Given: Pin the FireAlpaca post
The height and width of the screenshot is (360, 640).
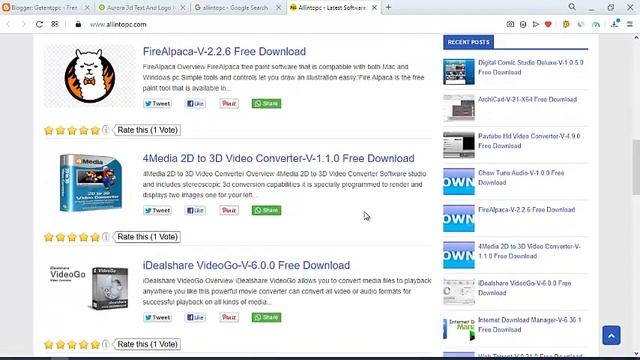Looking at the screenshot, I should click(x=229, y=104).
